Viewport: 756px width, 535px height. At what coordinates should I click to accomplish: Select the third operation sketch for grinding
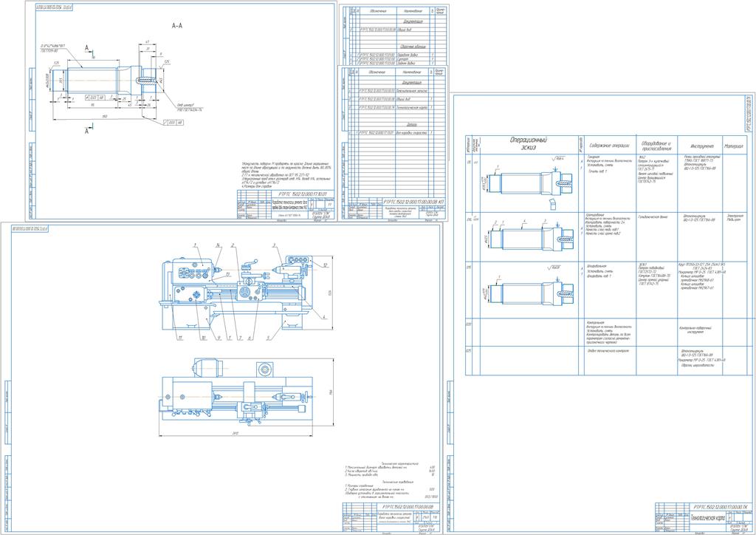(529, 291)
